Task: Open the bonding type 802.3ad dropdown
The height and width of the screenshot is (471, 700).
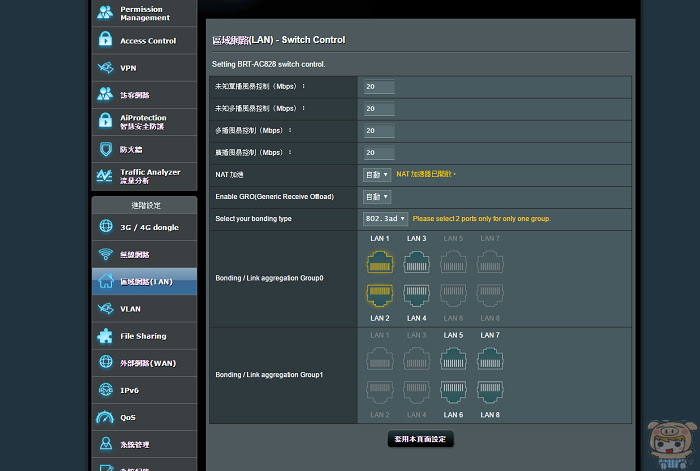Action: [385, 218]
